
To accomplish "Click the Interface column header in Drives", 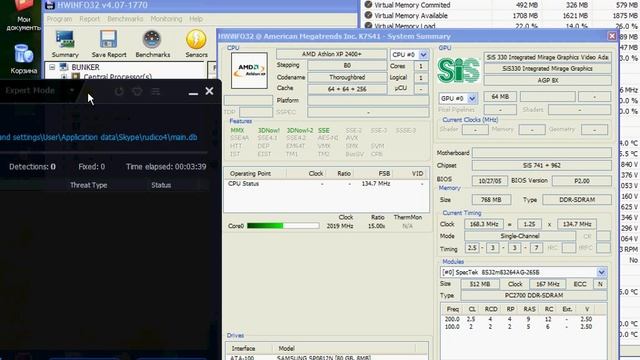I will [x=243, y=348].
